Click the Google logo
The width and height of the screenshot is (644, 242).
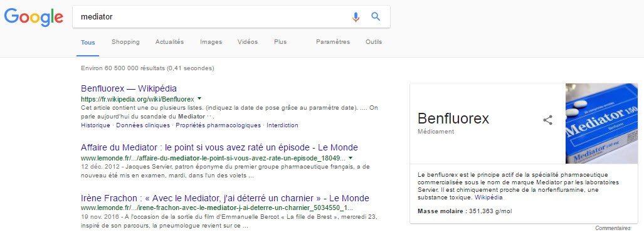[34, 17]
